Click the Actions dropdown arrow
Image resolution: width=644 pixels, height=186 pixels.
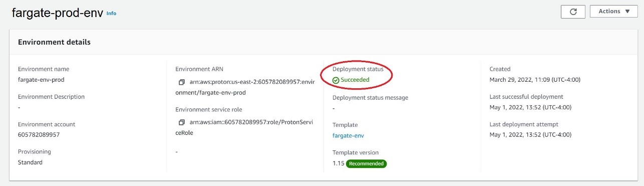tap(627, 12)
